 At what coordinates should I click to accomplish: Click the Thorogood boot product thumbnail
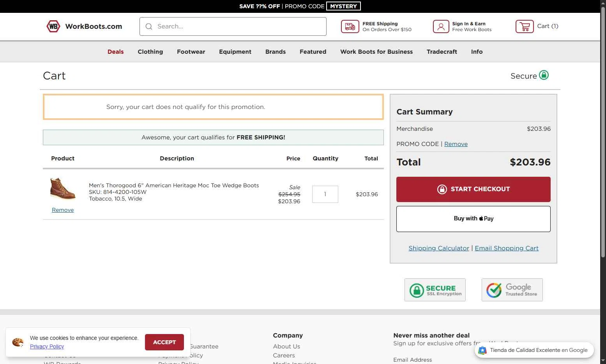pos(63,189)
